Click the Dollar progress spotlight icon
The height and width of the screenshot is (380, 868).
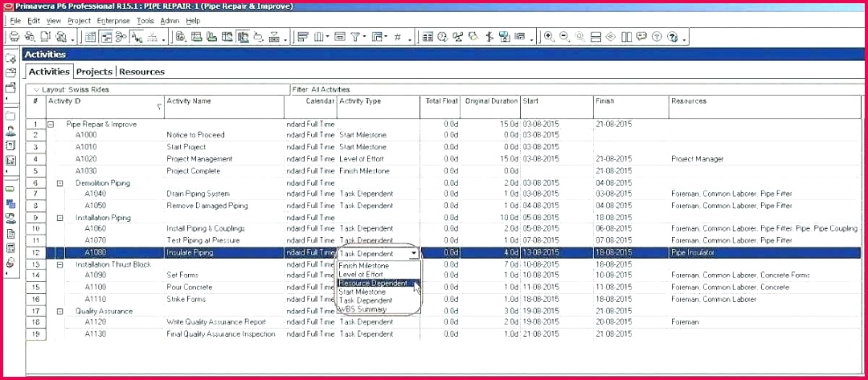pyautogui.click(x=489, y=37)
